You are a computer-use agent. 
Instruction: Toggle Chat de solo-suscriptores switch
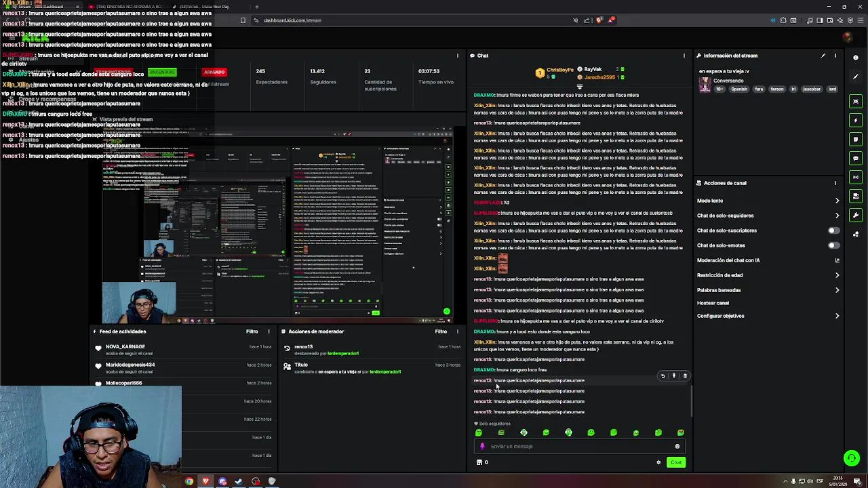point(834,230)
